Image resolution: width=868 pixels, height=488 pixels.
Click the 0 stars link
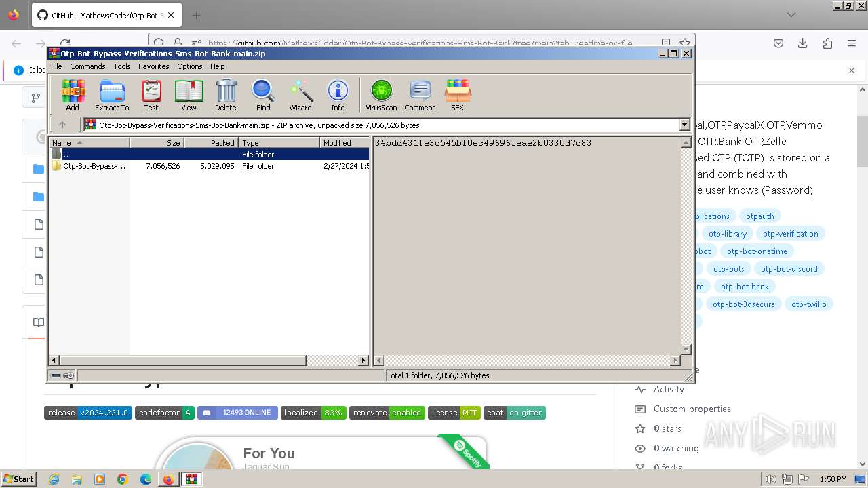pos(667,428)
